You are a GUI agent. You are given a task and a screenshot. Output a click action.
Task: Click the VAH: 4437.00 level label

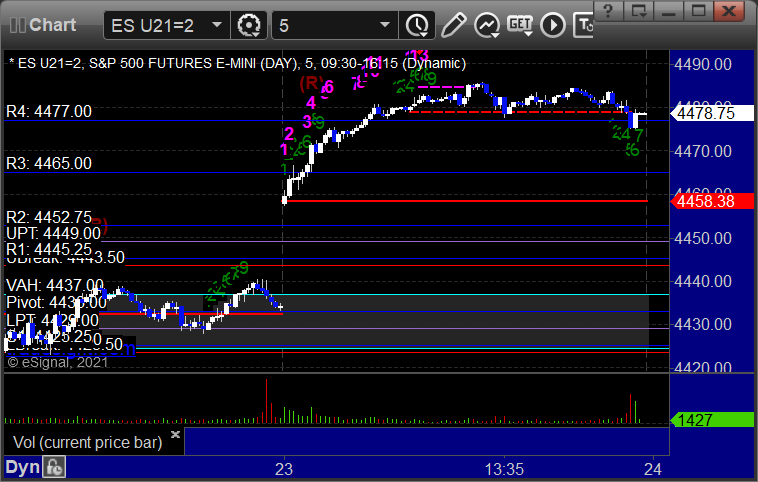tap(55, 285)
